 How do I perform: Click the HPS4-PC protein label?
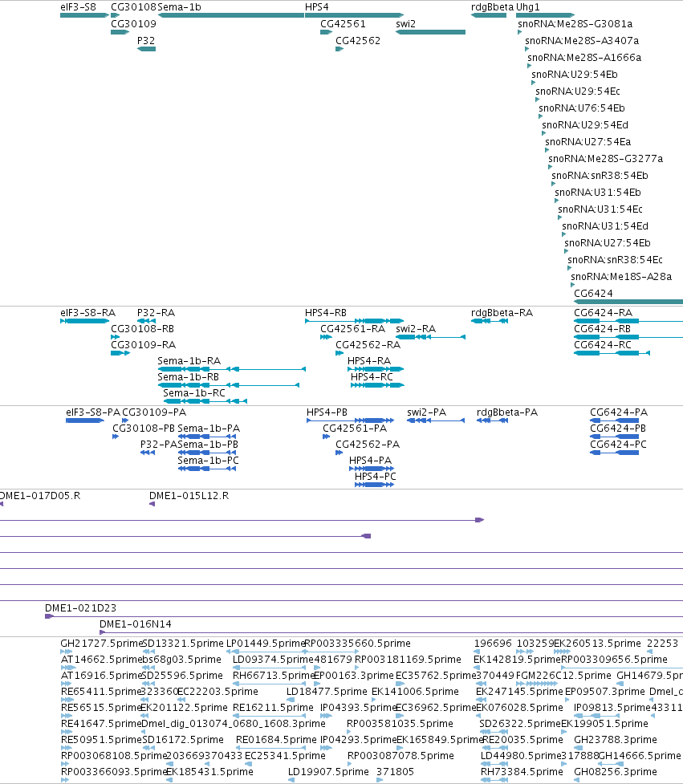pyautogui.click(x=376, y=477)
